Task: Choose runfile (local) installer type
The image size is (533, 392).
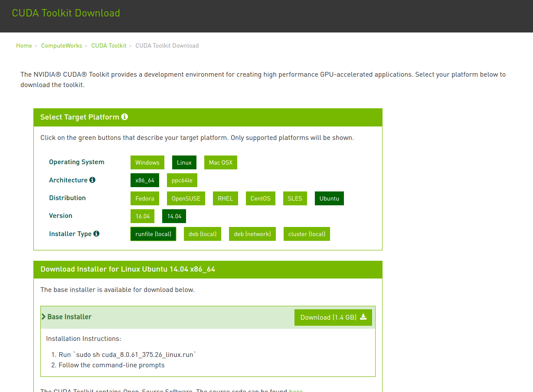Action: pyautogui.click(x=154, y=234)
